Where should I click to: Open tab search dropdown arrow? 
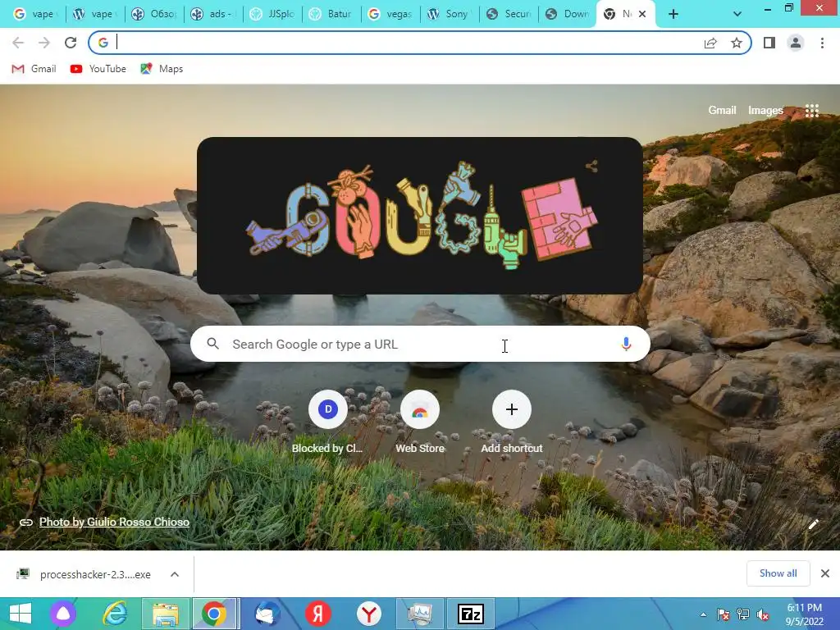tap(737, 15)
